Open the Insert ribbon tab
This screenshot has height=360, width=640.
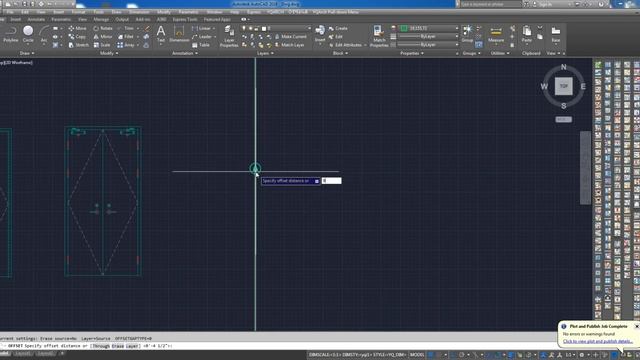(x=16, y=19)
